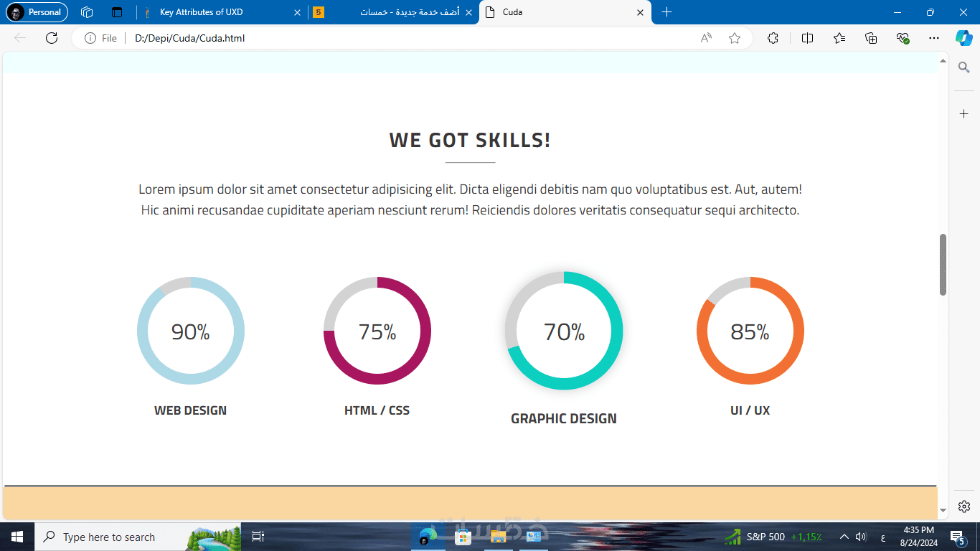
Task: Open the Favorites list
Action: (x=839, y=38)
